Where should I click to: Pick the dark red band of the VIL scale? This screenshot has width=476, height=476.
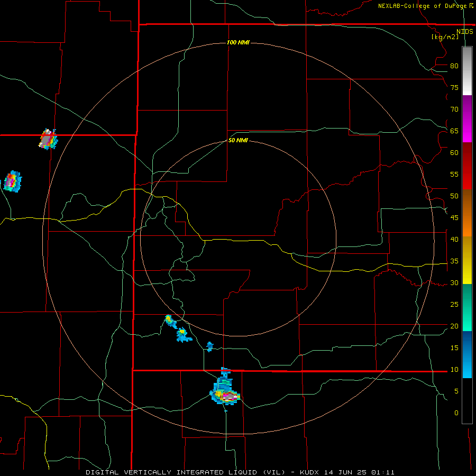[x=467, y=166]
